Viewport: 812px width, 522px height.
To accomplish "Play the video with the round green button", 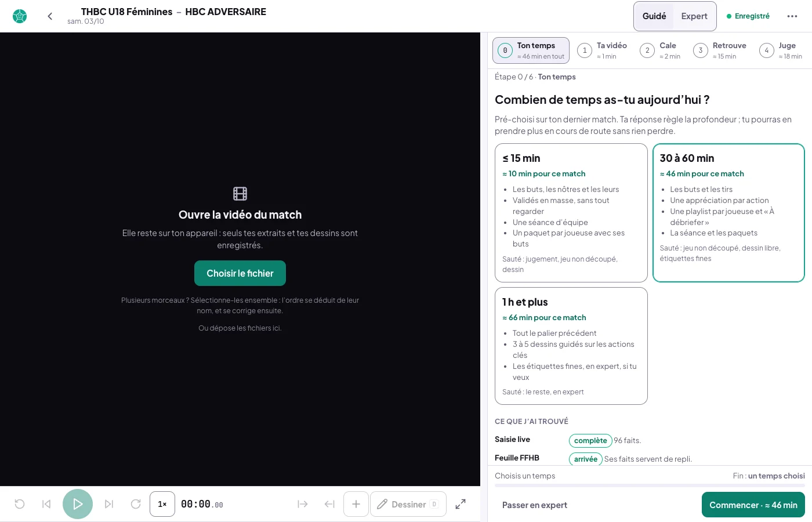I will click(78, 504).
